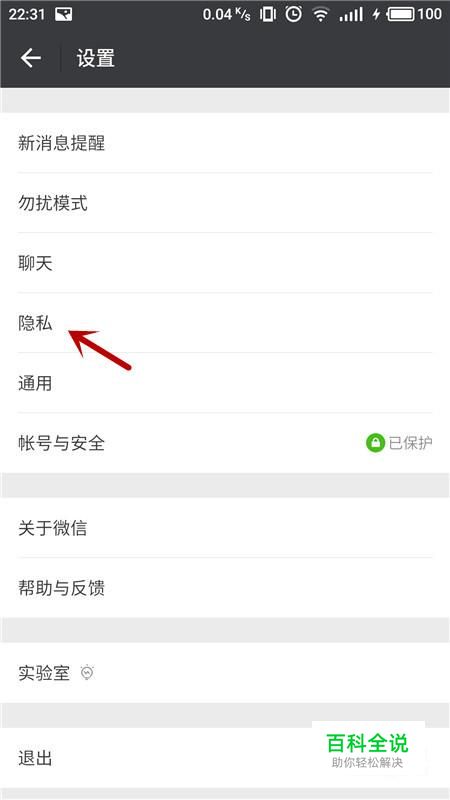Tap the 退出 logout button
This screenshot has height=800, width=450.
coord(225,758)
